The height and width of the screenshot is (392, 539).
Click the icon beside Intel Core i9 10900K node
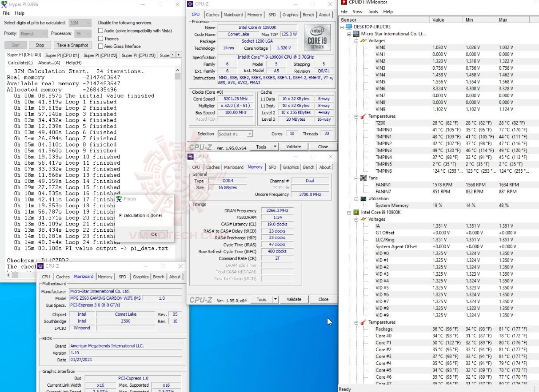point(355,212)
